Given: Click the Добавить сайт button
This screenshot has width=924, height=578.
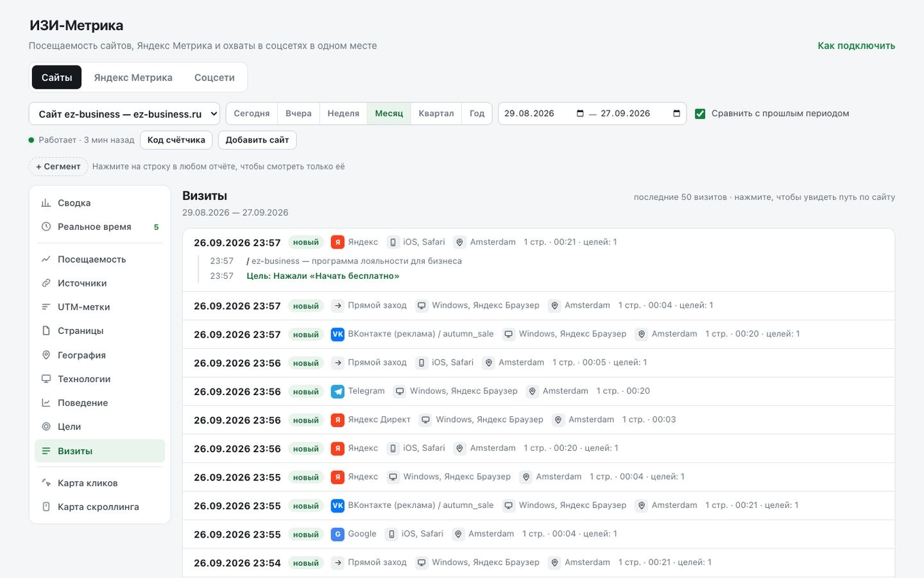Looking at the screenshot, I should [257, 140].
